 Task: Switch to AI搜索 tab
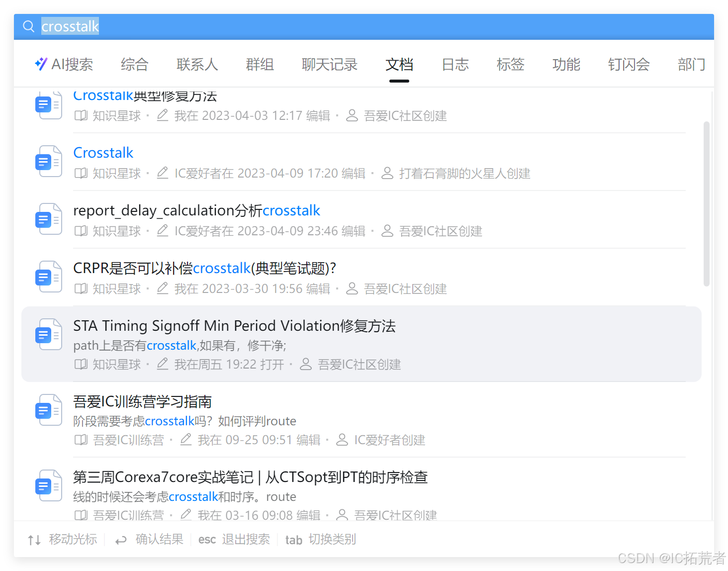point(64,64)
